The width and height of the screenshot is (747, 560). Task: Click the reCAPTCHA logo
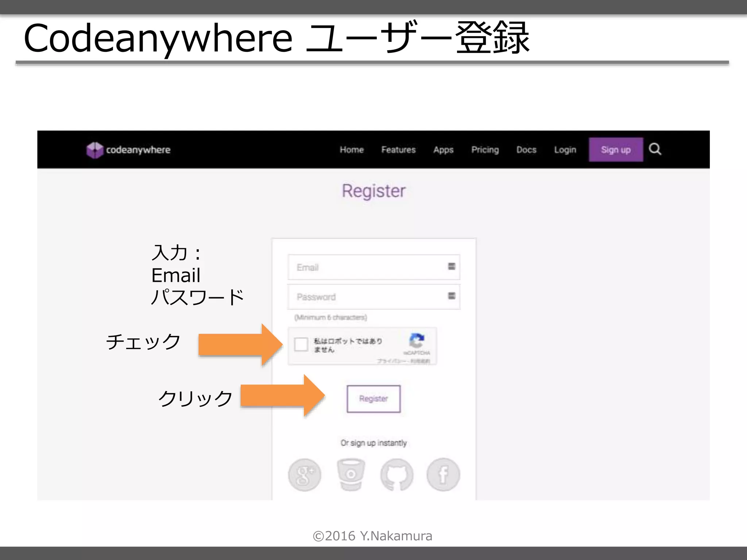coord(417,341)
